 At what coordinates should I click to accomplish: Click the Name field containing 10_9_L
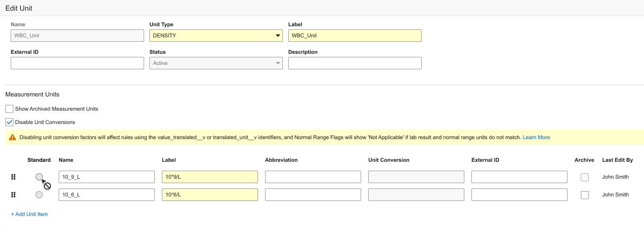pyautogui.click(x=107, y=177)
